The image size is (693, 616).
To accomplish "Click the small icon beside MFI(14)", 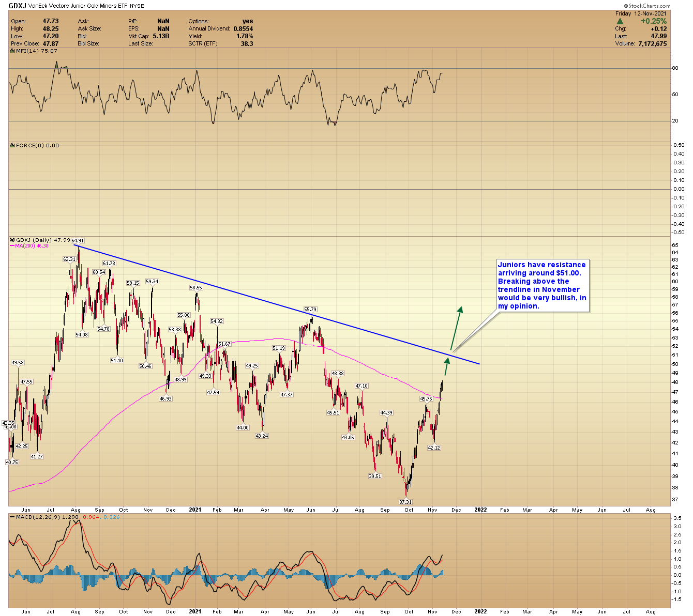I will [12, 51].
